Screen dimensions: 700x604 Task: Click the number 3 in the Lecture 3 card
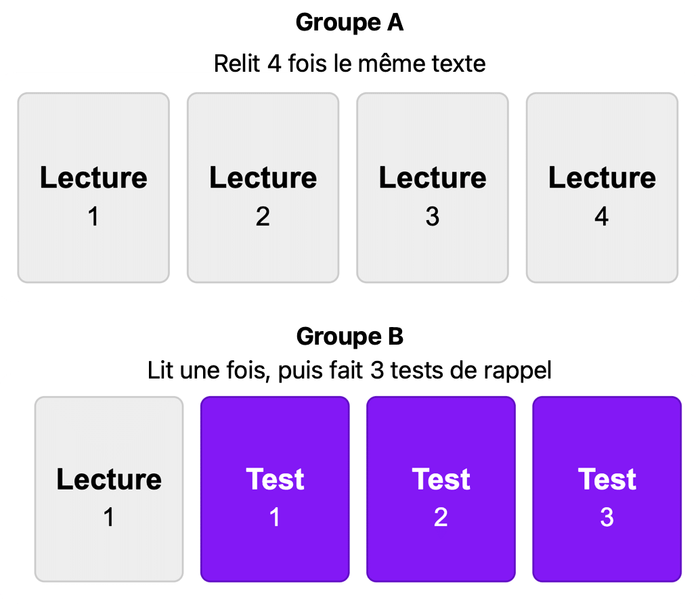(x=432, y=217)
